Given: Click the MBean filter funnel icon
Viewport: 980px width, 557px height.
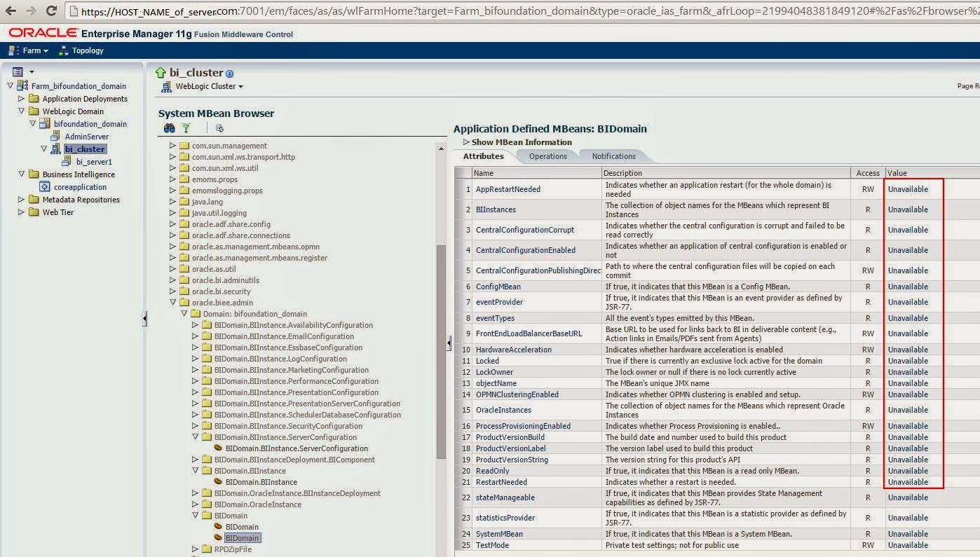Looking at the screenshot, I should click(x=186, y=128).
